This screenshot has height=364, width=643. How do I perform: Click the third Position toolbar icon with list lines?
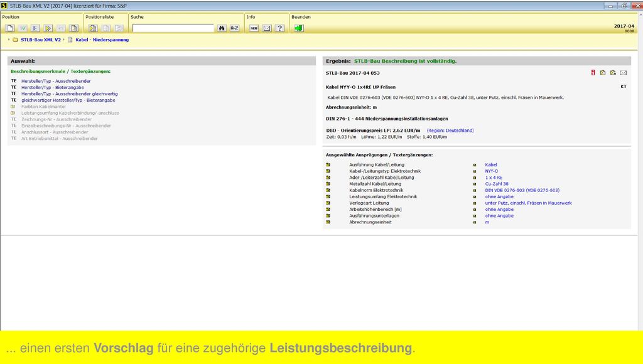35,28
